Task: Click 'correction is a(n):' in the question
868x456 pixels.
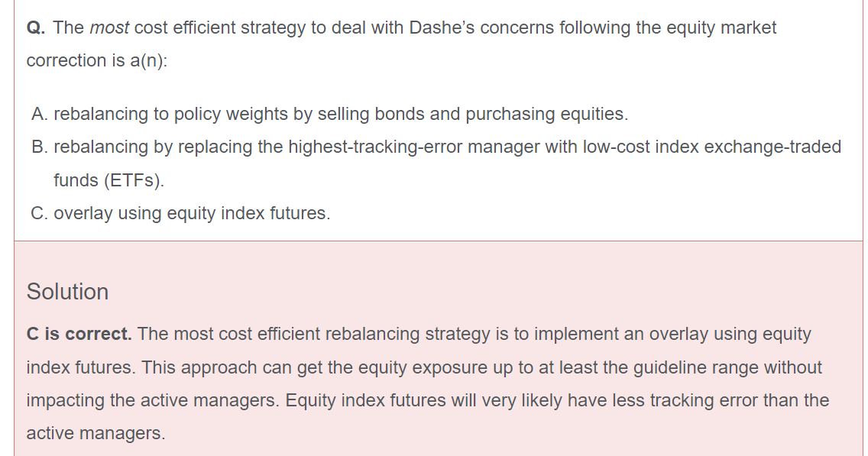Action: (x=96, y=61)
